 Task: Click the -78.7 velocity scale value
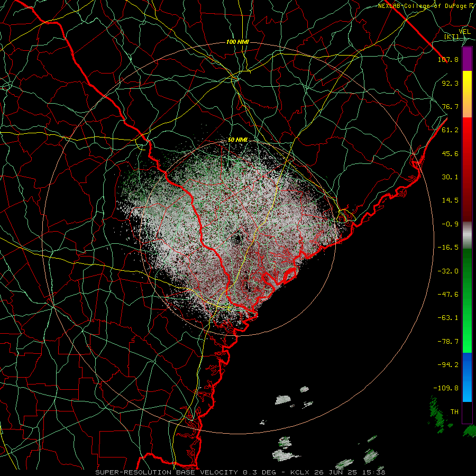(448, 342)
